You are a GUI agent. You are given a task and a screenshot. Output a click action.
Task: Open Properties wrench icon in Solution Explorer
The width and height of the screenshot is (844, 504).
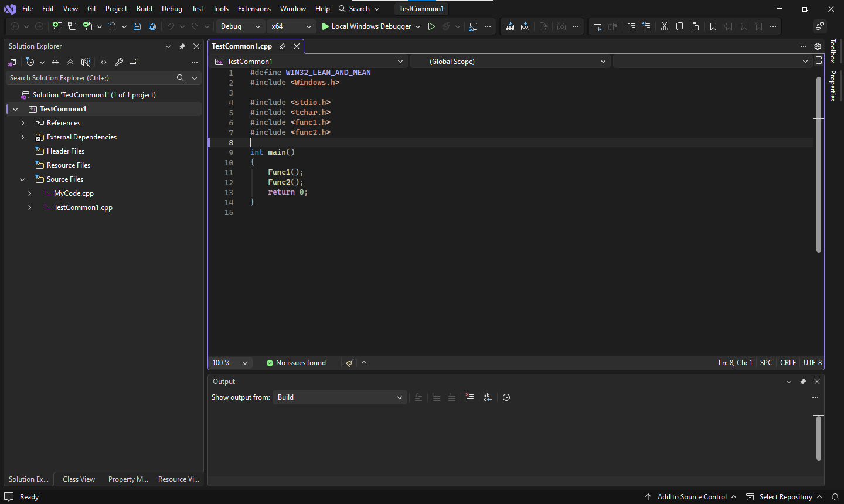pyautogui.click(x=119, y=62)
